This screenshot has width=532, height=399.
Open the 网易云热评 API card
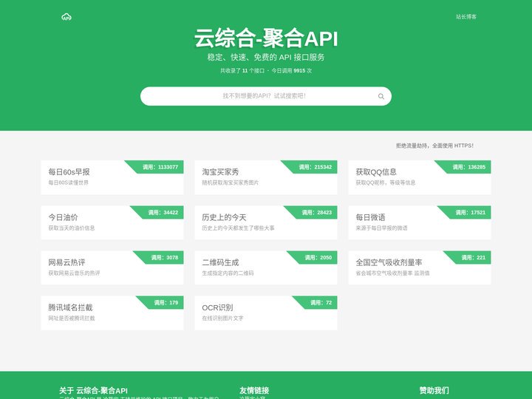(x=112, y=267)
